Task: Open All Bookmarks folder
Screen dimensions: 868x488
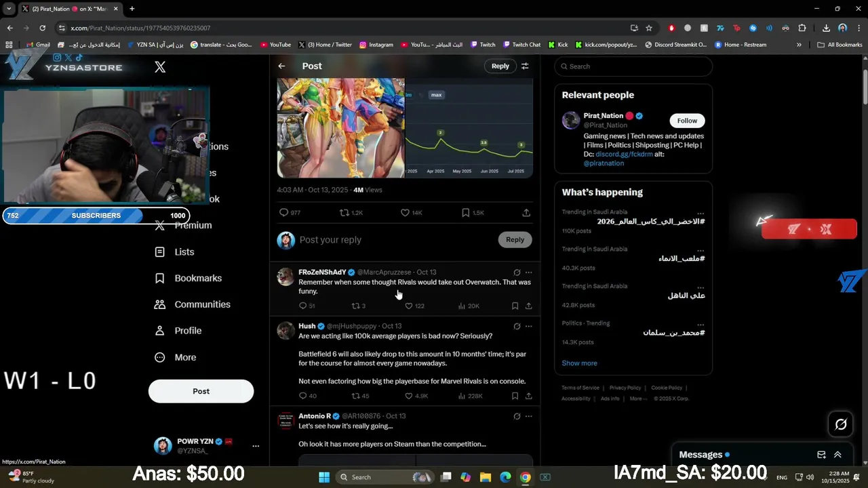Action: pos(840,45)
